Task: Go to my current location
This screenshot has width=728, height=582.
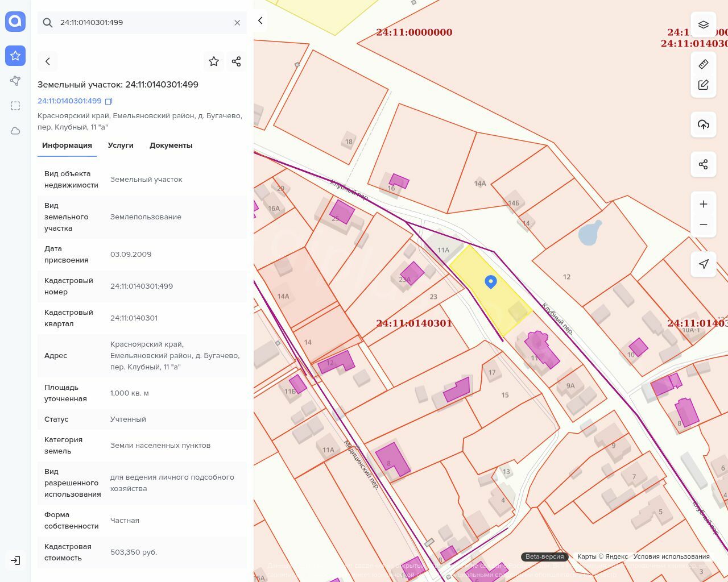Action: click(x=704, y=264)
